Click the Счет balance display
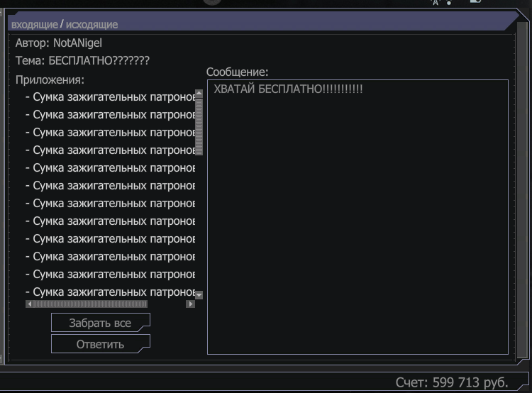Screen dimensions: 532x393 click(452, 382)
